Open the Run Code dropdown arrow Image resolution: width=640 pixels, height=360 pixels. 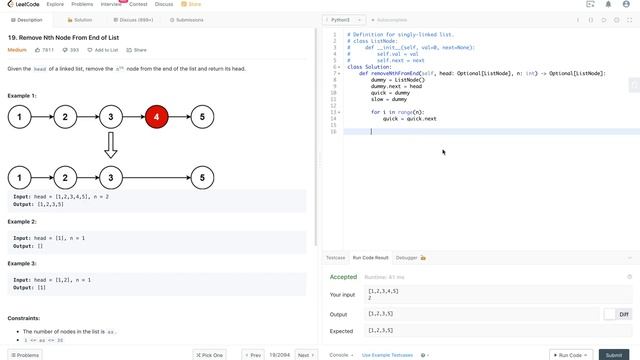pyautogui.click(x=586, y=355)
